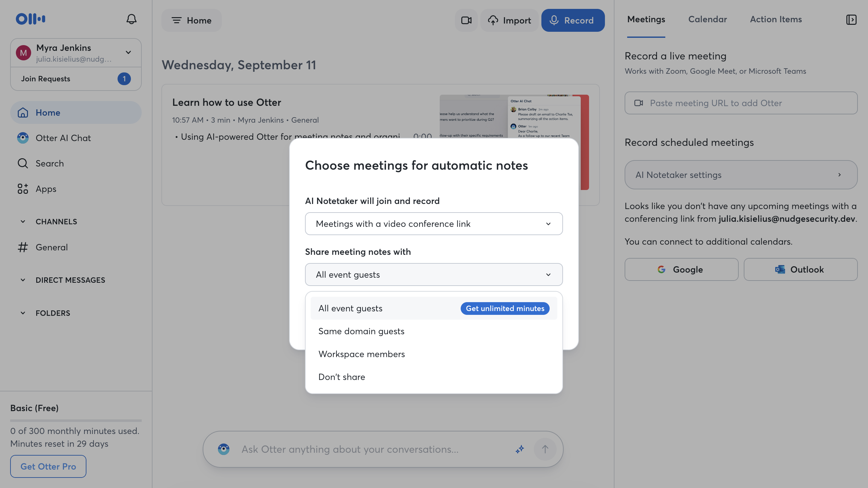Click the Join Requests count badge

pyautogui.click(x=124, y=78)
